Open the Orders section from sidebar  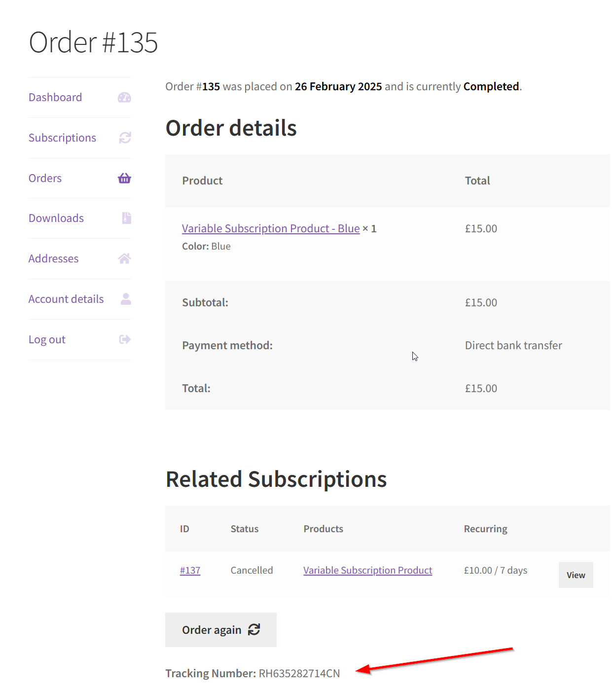pyautogui.click(x=44, y=178)
